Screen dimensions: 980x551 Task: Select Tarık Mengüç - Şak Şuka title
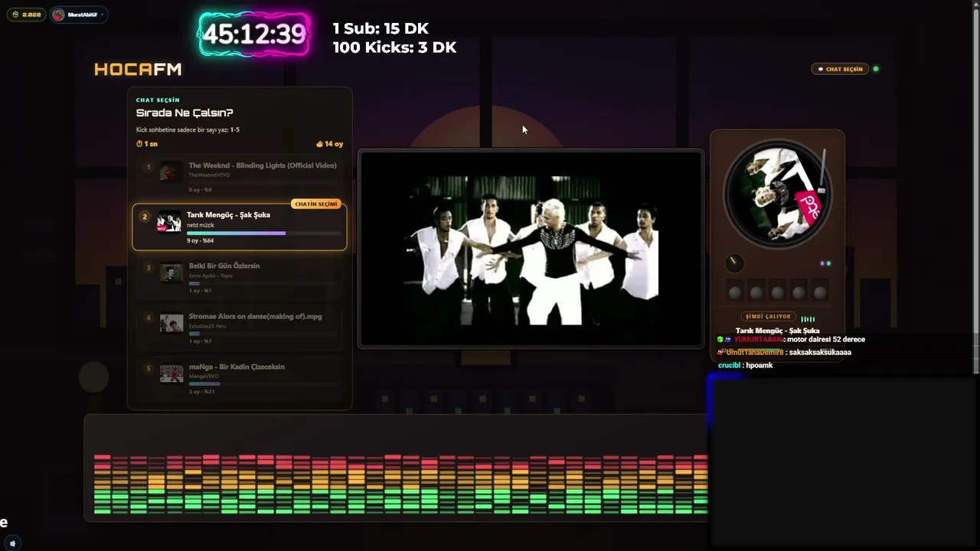pyautogui.click(x=228, y=215)
